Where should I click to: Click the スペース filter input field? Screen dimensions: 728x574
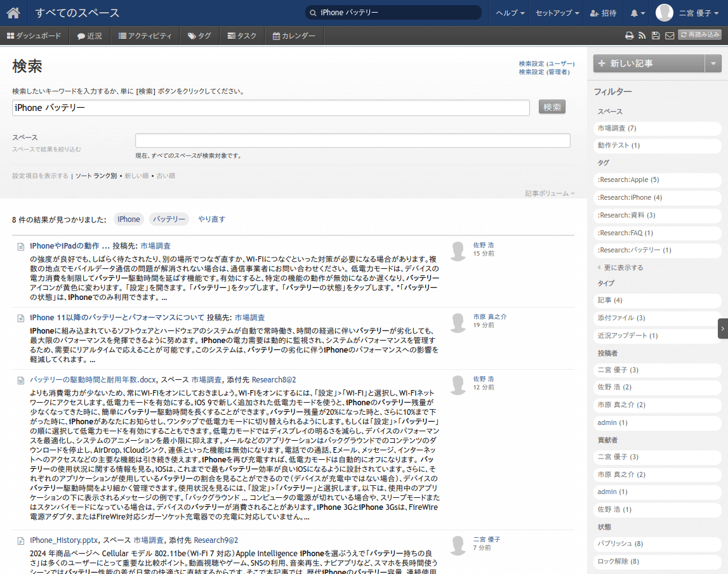click(x=352, y=140)
